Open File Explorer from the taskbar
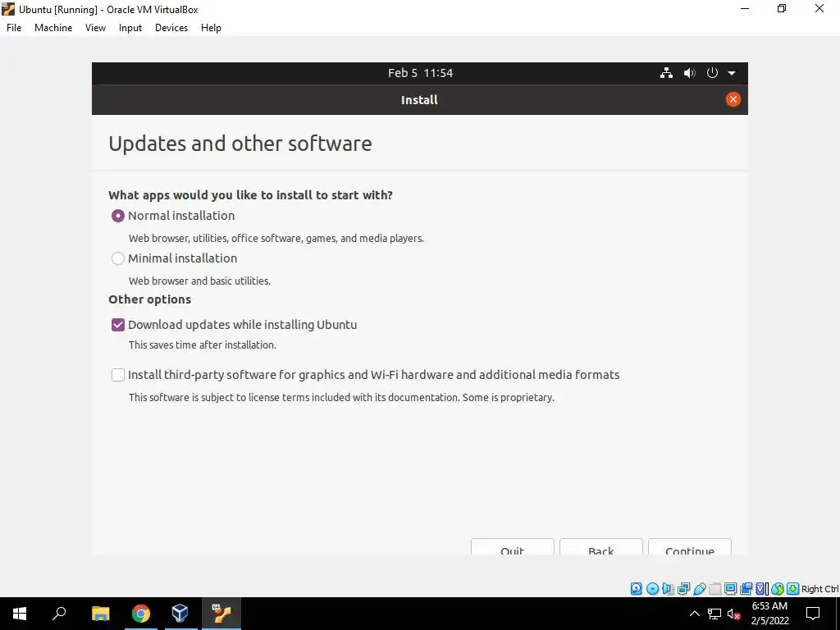Viewport: 840px width, 630px height. (x=100, y=614)
